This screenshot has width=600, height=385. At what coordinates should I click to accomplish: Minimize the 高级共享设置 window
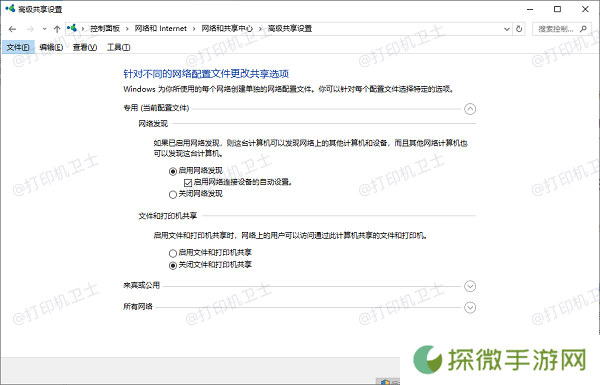(x=530, y=9)
